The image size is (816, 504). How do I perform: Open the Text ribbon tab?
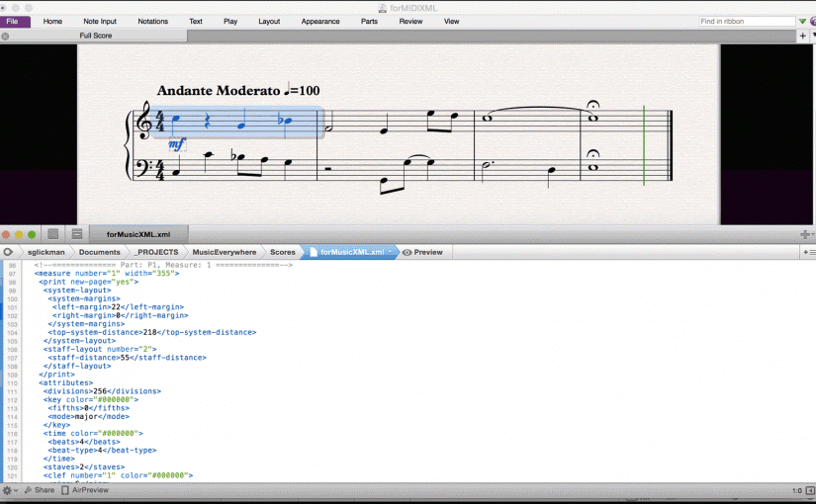(x=196, y=22)
